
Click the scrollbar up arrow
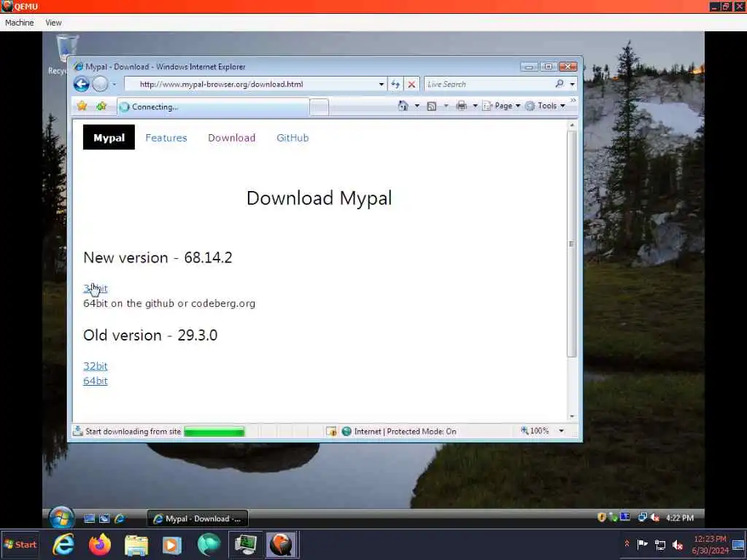click(572, 125)
